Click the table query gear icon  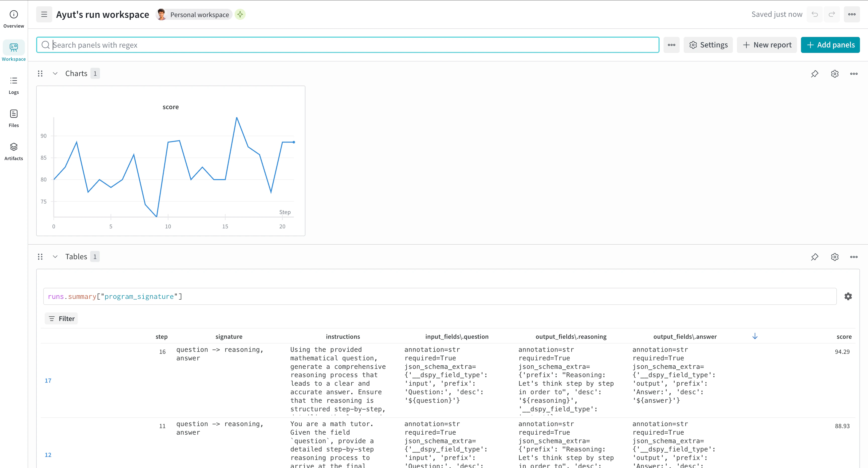(x=848, y=296)
